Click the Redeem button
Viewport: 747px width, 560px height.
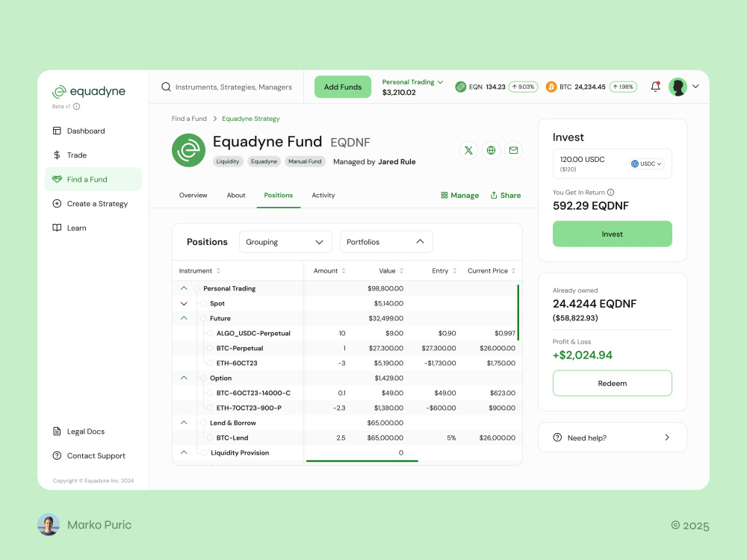[612, 382]
